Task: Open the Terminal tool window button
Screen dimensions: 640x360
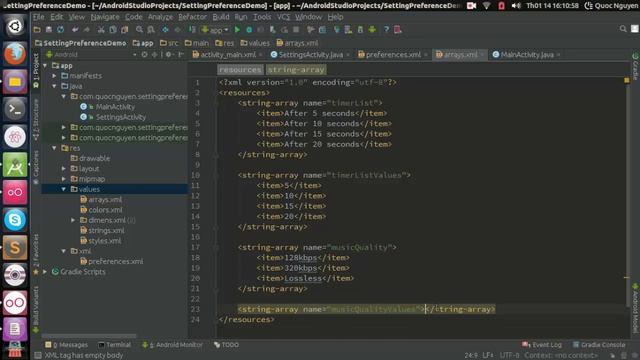Action: (x=114, y=345)
